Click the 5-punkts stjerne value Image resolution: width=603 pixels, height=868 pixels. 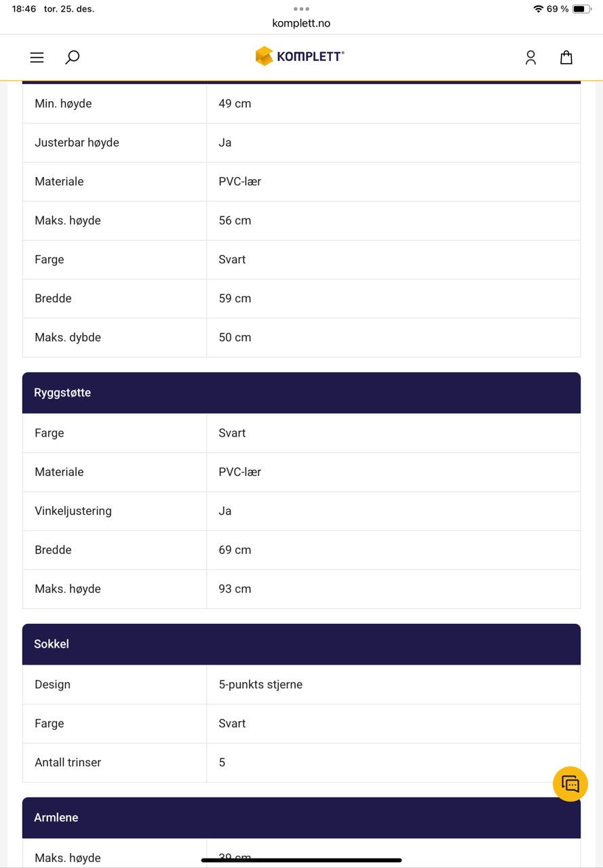[x=260, y=685]
